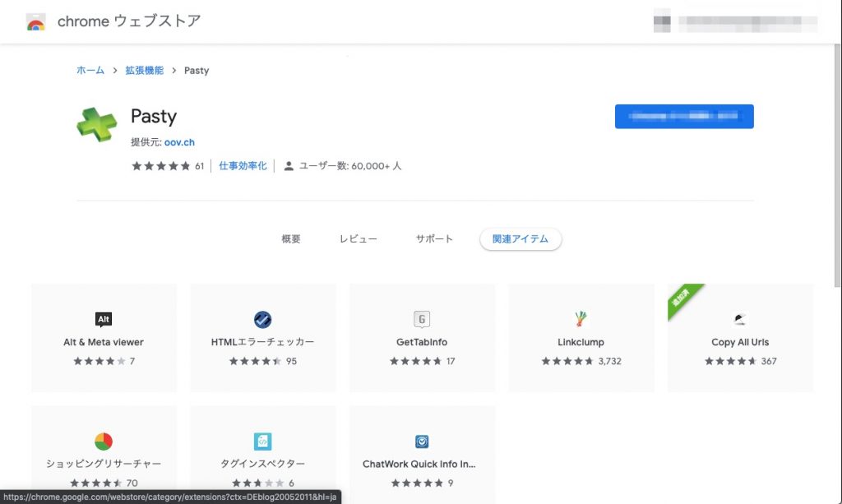The image size is (842, 504).
Task: Open the サポート tab
Action: (x=434, y=239)
